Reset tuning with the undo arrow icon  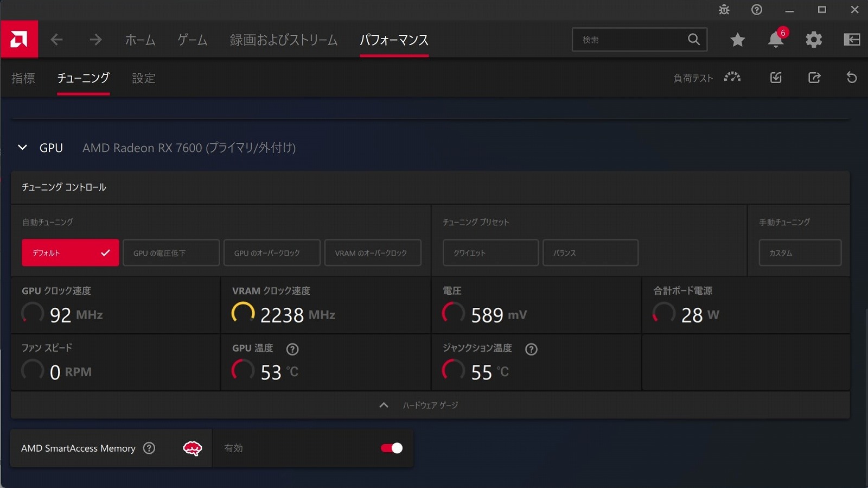pos(851,78)
